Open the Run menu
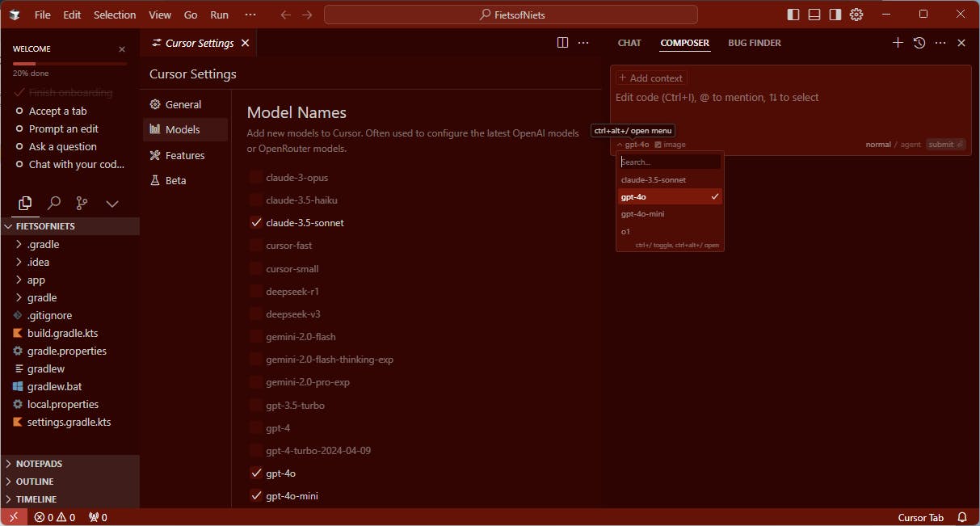Screen dimensions: 980x526 pyautogui.click(x=219, y=15)
